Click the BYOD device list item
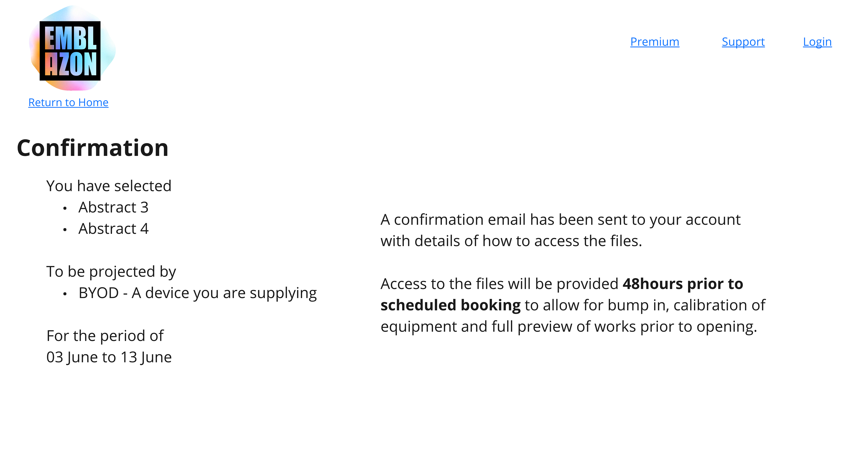Image resolution: width=868 pixels, height=466 pixels. pyautogui.click(x=198, y=293)
